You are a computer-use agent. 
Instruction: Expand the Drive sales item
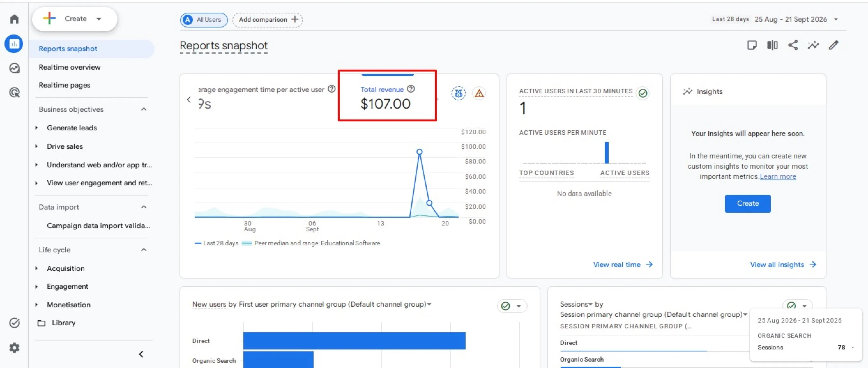click(36, 146)
